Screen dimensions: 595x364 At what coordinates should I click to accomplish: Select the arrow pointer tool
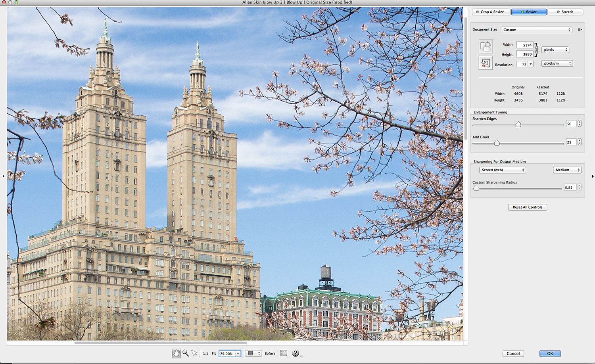click(194, 353)
